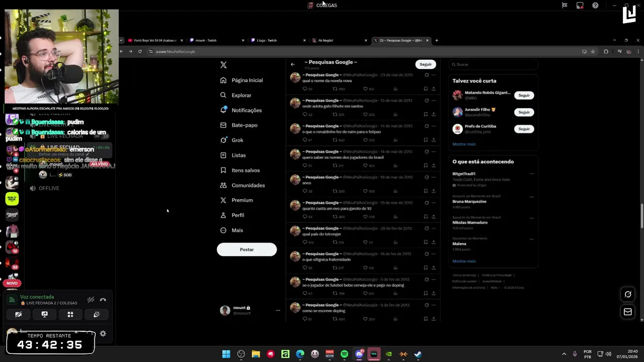
Task: Reload the browser page
Action: 140,51
